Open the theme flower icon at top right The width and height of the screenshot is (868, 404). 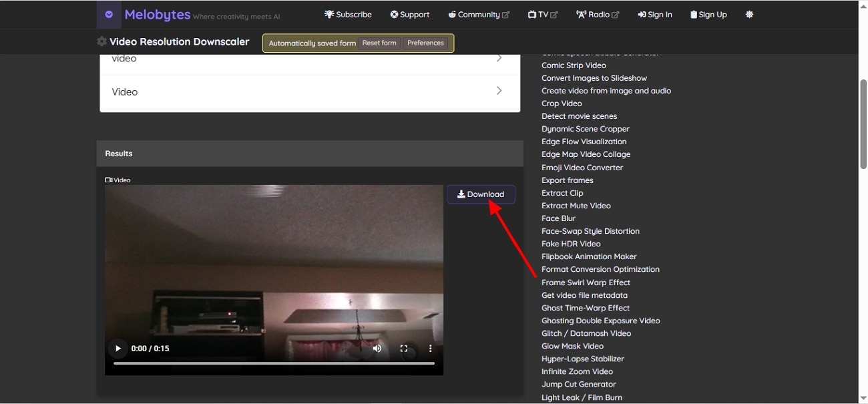(749, 14)
